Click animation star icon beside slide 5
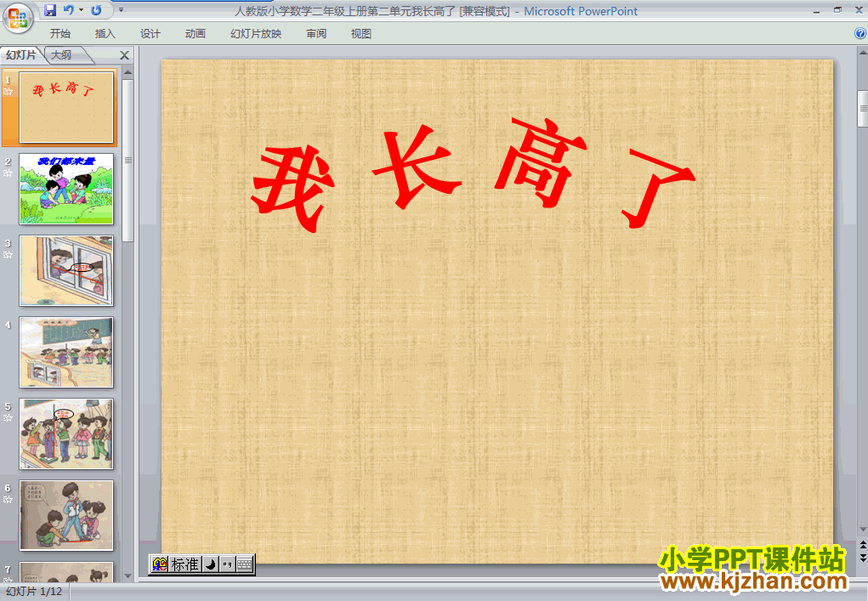 click(x=8, y=418)
